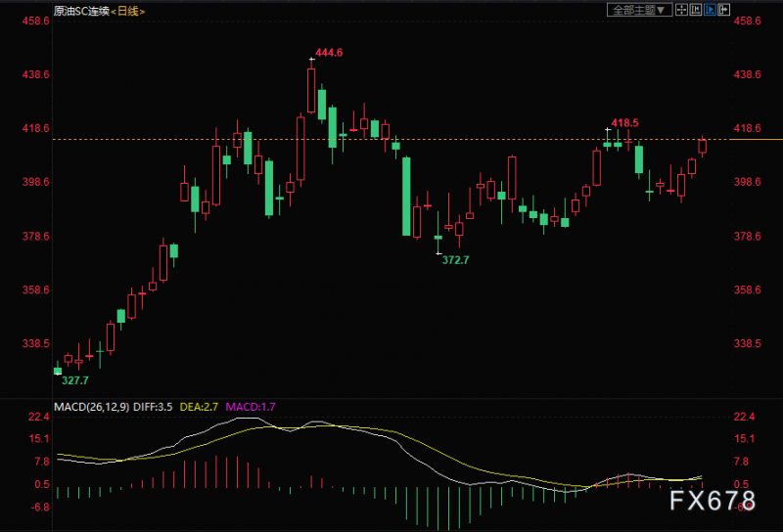783x532 pixels.
Task: Click the blue highlighted play-style chart icon
Action: click(710, 10)
